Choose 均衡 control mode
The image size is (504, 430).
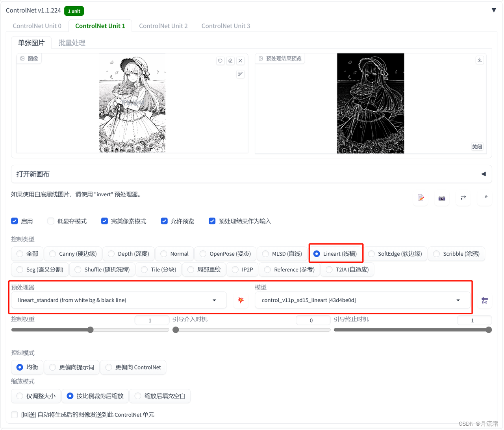click(27, 367)
